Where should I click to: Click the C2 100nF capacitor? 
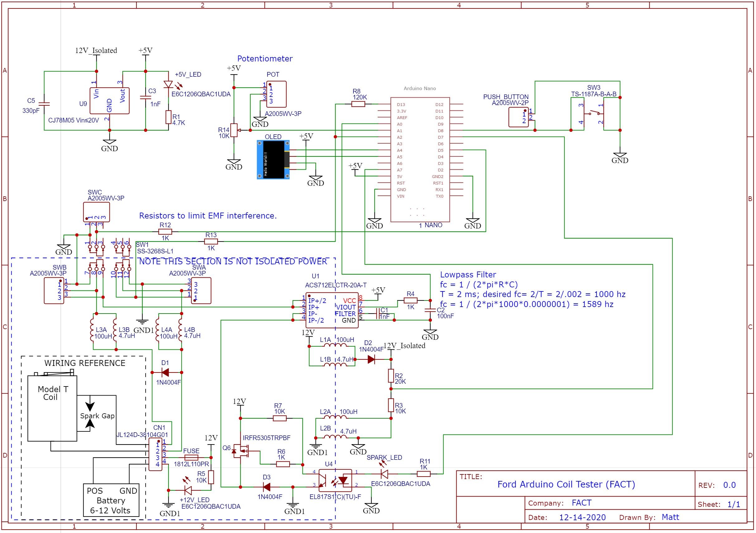(430, 310)
